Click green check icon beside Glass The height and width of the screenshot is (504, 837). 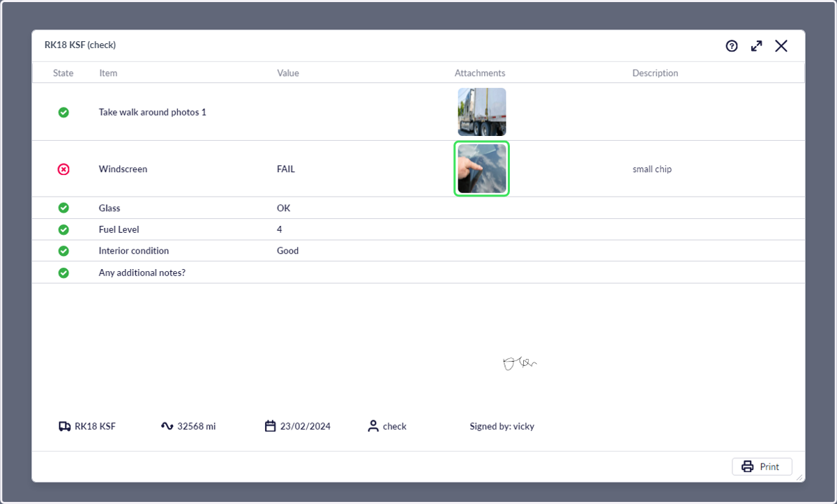63,208
